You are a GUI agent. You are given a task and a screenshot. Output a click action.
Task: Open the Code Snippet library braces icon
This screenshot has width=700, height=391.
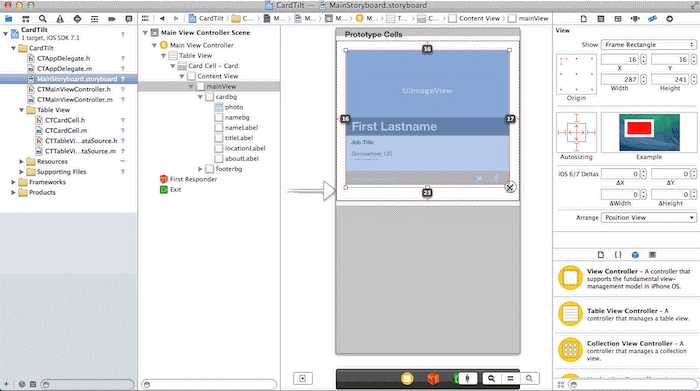(x=617, y=254)
